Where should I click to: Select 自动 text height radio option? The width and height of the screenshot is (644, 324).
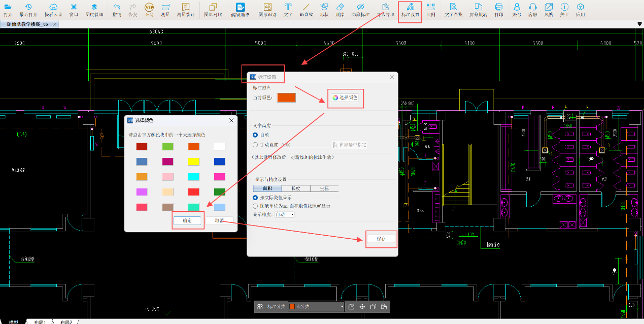point(256,135)
